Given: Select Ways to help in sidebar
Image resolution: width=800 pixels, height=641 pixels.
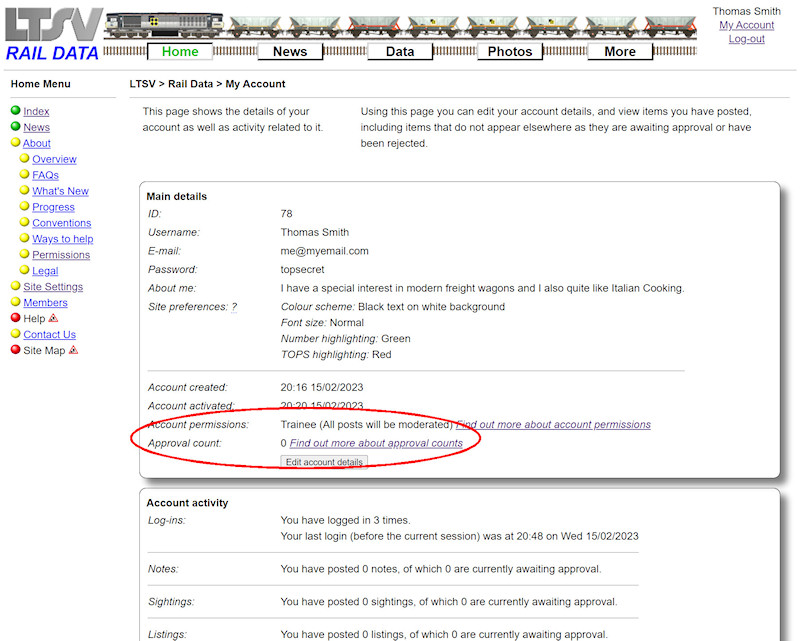Looking at the screenshot, I should [62, 239].
